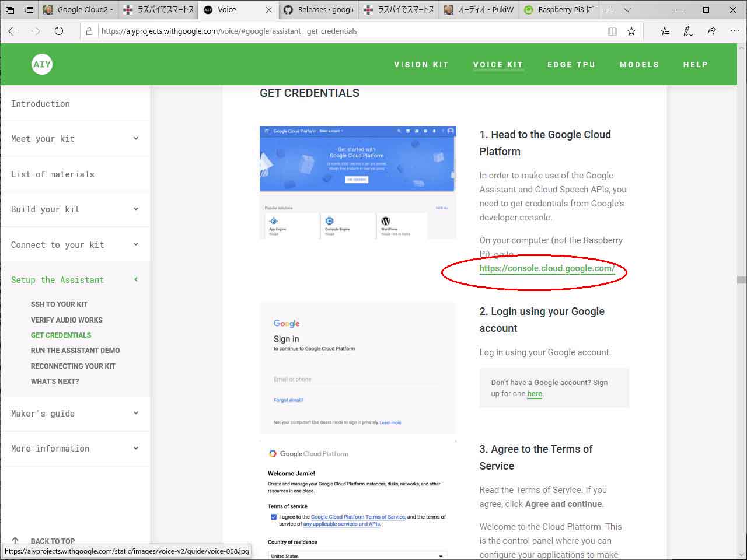Click BACK TO TOP
This screenshot has height=560, width=747.
pos(53,541)
